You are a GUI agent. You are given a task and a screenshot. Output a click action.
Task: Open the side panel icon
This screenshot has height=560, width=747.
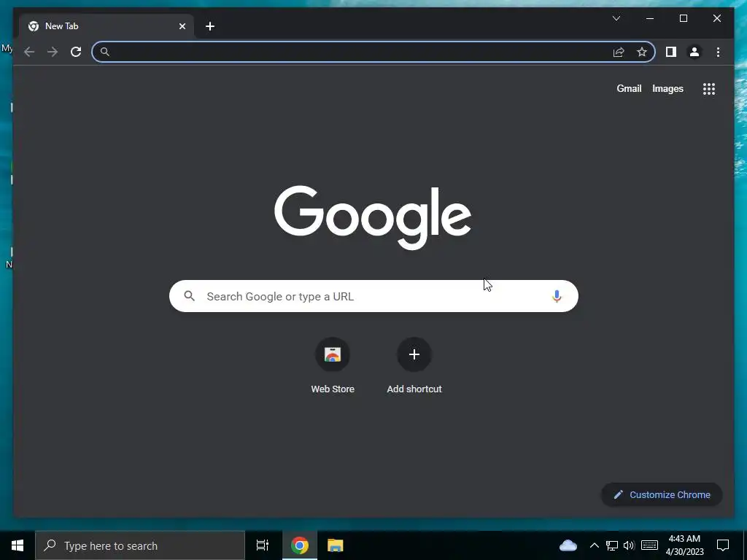click(x=671, y=52)
